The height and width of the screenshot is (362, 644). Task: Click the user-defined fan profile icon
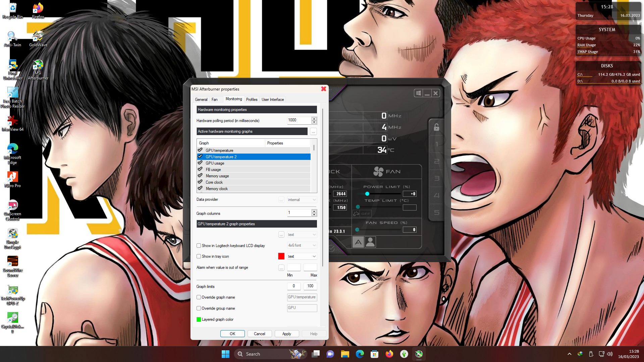click(370, 242)
